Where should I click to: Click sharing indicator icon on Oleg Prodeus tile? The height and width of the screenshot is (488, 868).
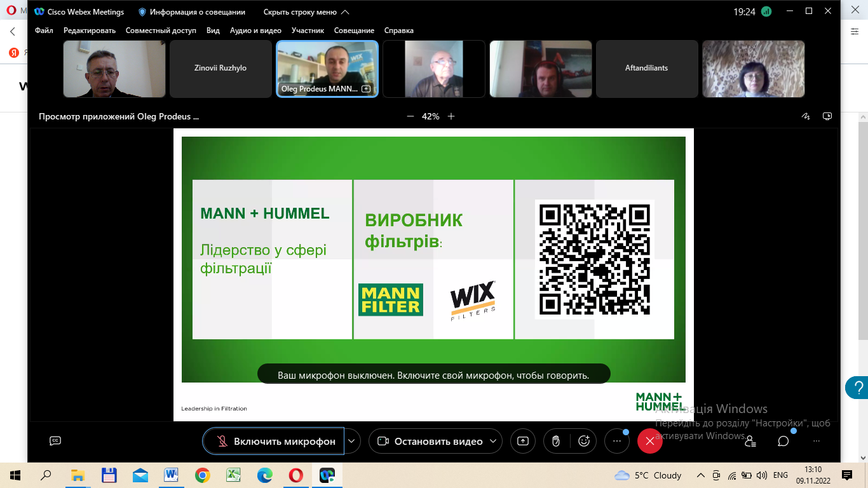366,90
